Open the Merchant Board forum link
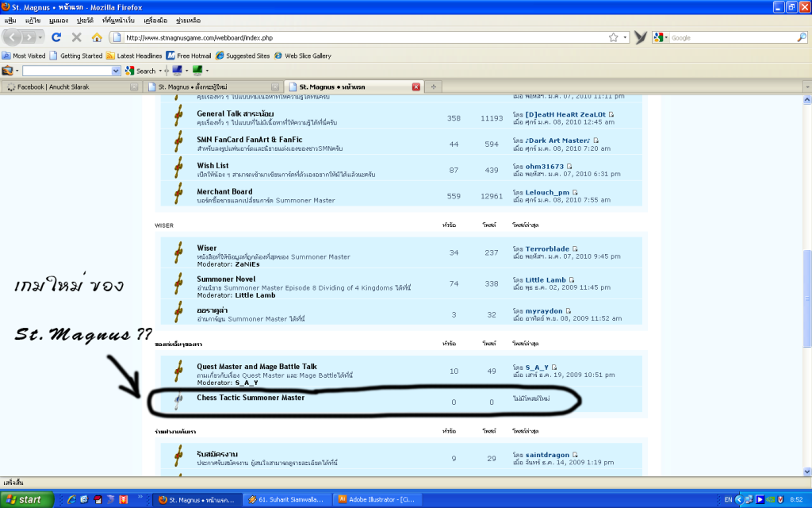Viewport: 812px width, 508px height. coord(224,191)
